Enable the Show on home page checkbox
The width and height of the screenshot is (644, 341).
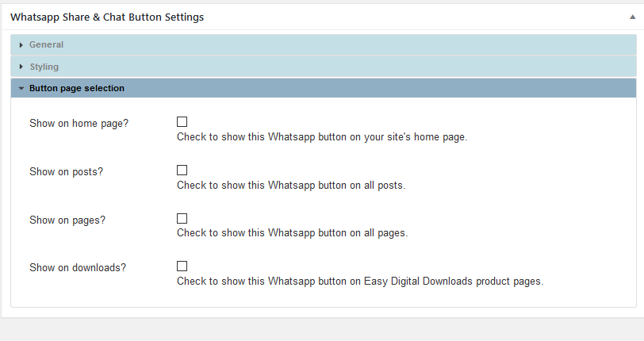coord(182,122)
